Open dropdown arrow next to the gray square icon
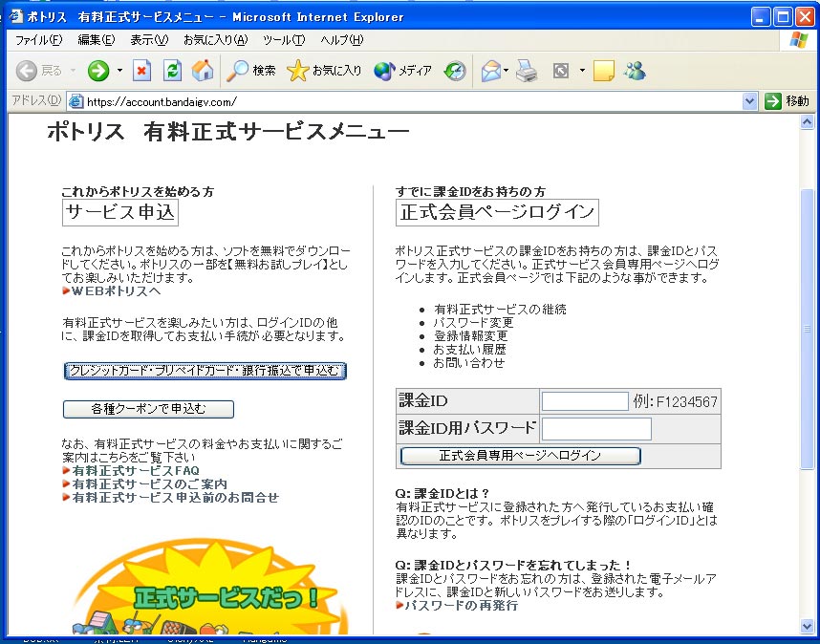 pyautogui.click(x=582, y=70)
